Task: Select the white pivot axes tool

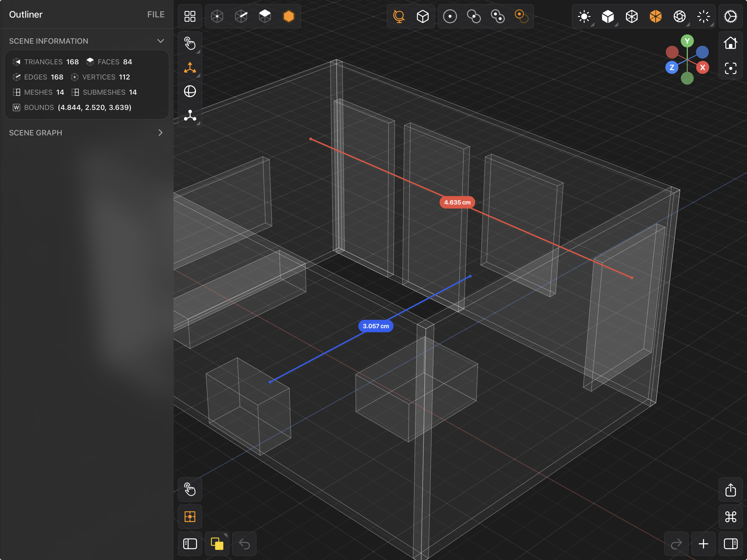Action: point(190,115)
